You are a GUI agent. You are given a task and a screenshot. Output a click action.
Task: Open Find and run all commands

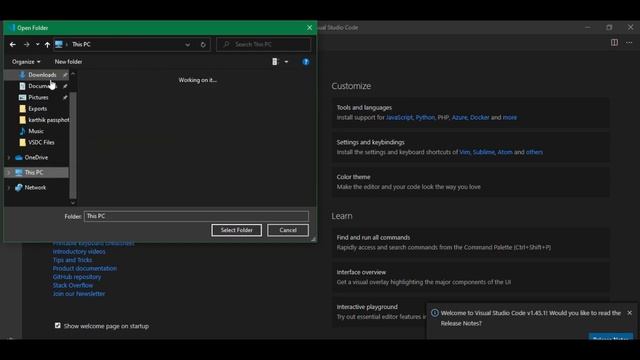pos(471,242)
